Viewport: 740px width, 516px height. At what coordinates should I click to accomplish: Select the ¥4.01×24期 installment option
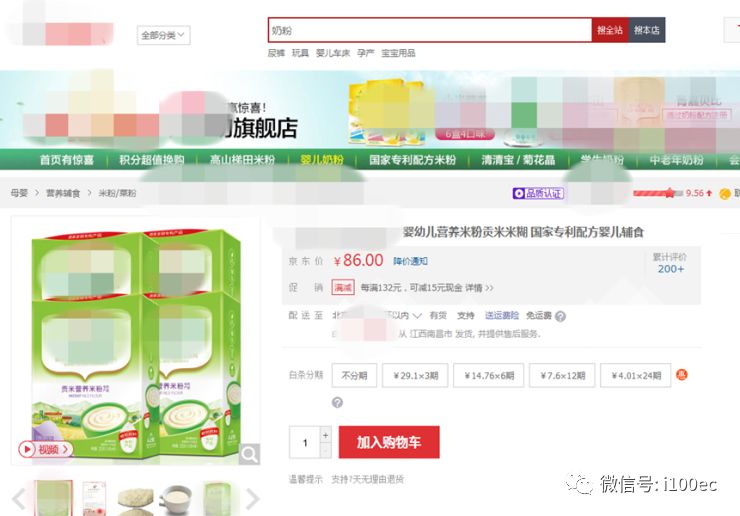tap(635, 375)
